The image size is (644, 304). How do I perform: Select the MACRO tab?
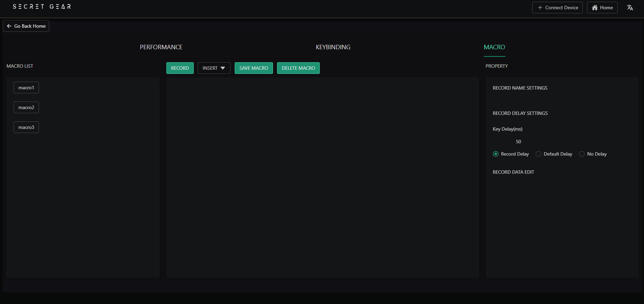pos(494,47)
